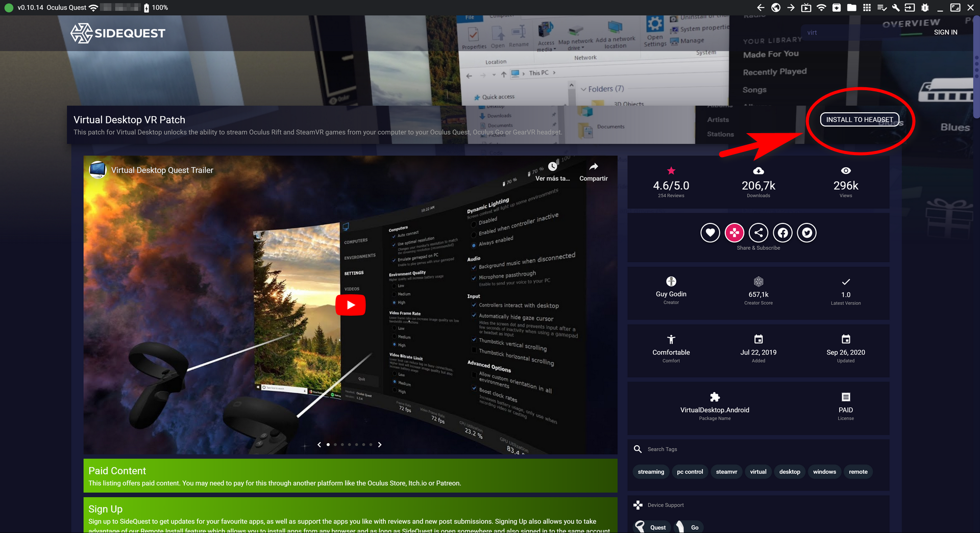980x533 pixels.
Task: Click the PAID License entry
Action: [x=846, y=410]
